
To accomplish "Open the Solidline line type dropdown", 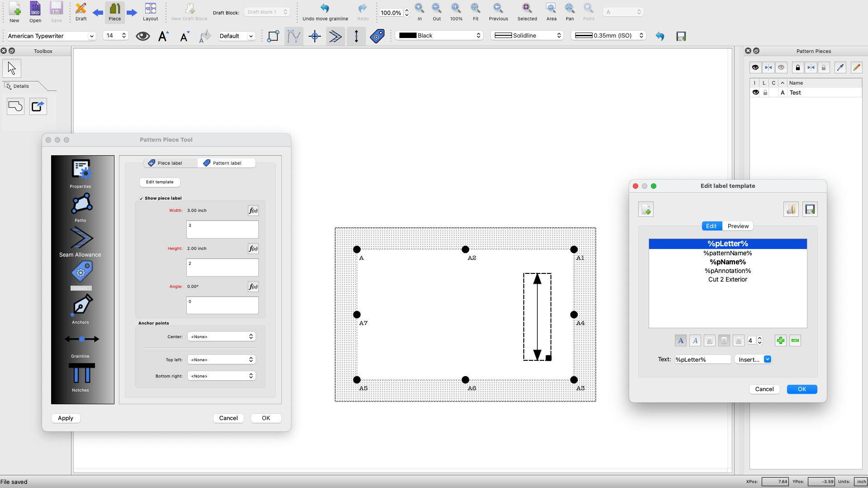I will (x=527, y=36).
